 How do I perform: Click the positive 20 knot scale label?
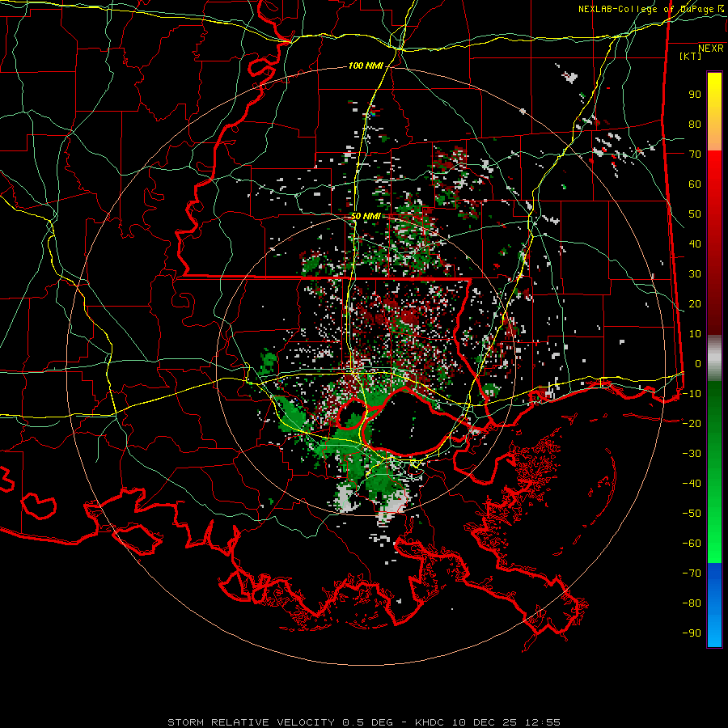(x=695, y=303)
